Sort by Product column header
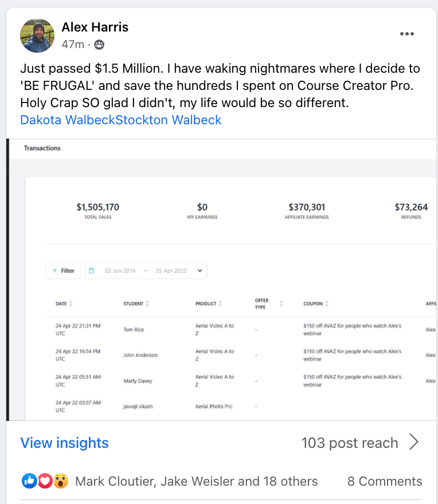This screenshot has width=438, height=504. click(x=209, y=304)
